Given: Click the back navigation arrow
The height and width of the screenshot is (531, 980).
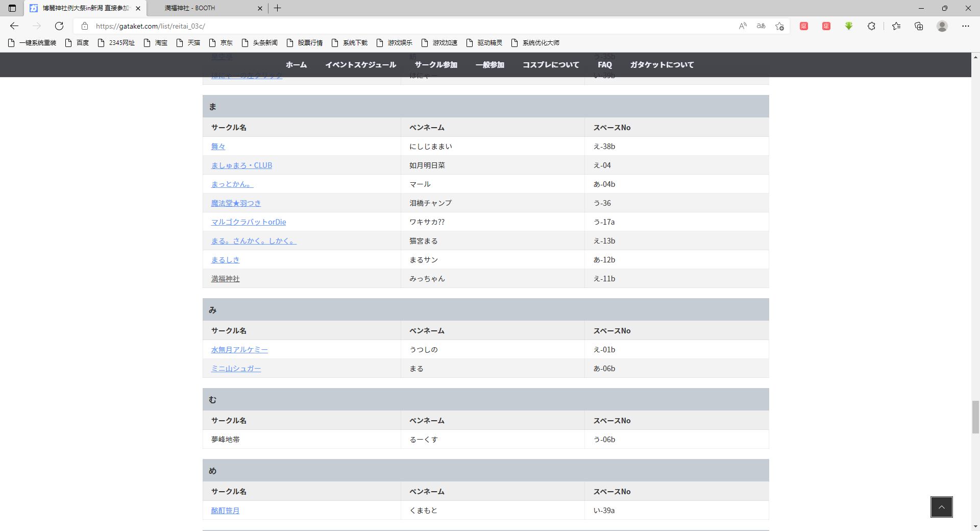Looking at the screenshot, I should pos(14,26).
